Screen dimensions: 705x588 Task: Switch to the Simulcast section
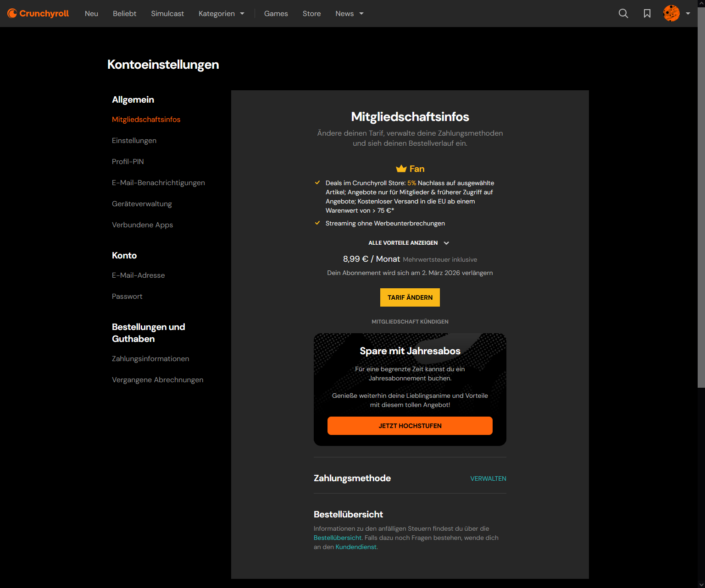[167, 13]
